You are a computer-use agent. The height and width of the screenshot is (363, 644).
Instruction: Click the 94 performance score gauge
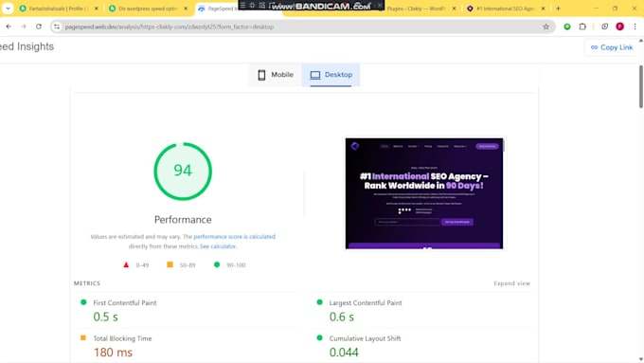click(x=183, y=171)
